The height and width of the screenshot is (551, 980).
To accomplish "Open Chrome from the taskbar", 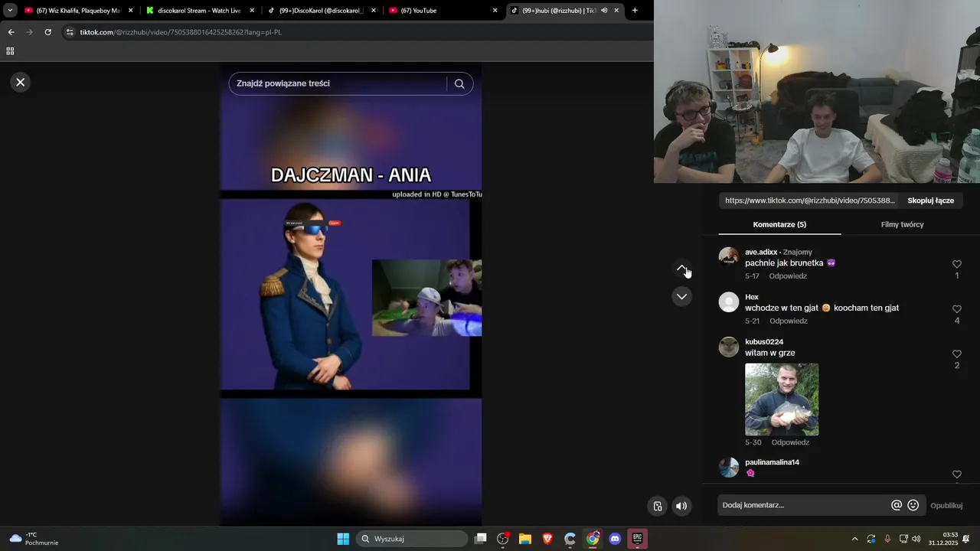I will 593,539.
